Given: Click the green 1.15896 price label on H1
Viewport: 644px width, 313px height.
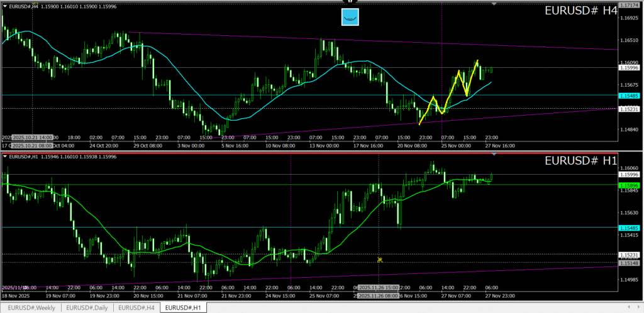Looking at the screenshot, I should point(630,185).
